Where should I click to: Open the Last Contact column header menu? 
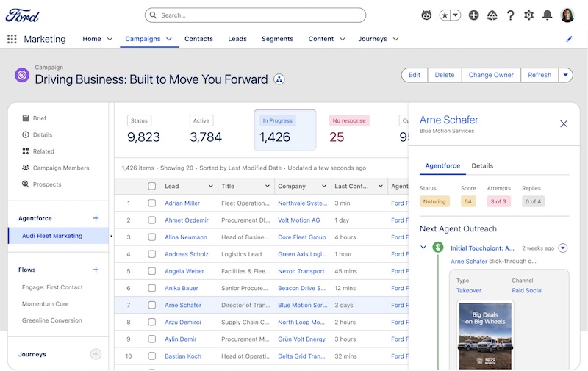pyautogui.click(x=381, y=186)
